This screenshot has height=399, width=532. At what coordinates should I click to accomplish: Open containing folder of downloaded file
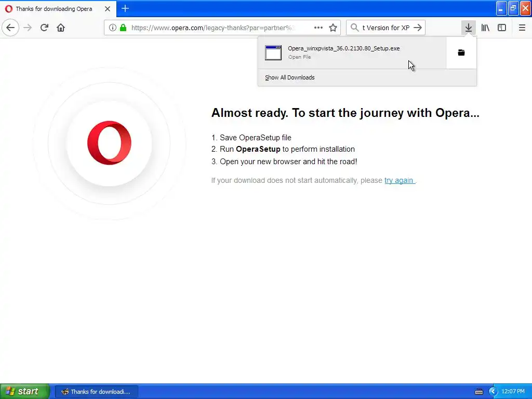point(461,52)
